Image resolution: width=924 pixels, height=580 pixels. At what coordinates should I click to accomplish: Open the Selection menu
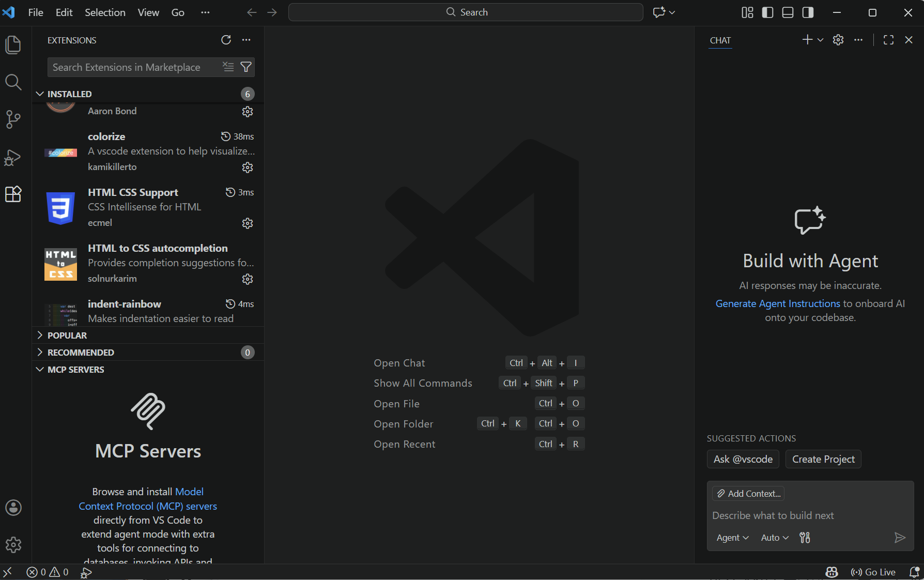click(x=105, y=12)
